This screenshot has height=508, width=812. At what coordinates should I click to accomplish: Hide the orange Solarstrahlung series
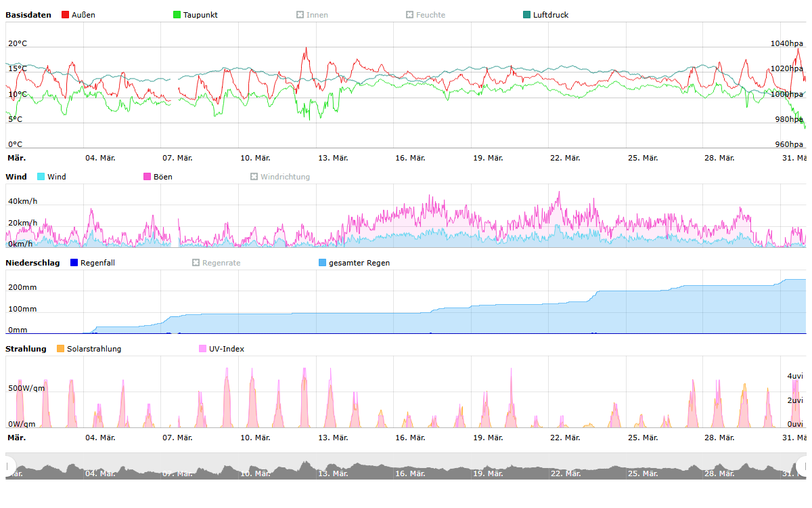(61, 349)
